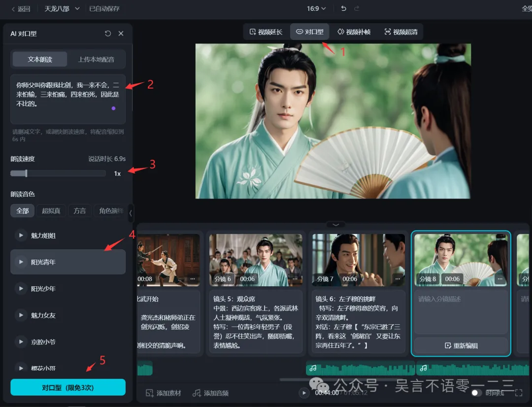Click the redo arrow in top bar
This screenshot has width=532, height=407.
[356, 8]
